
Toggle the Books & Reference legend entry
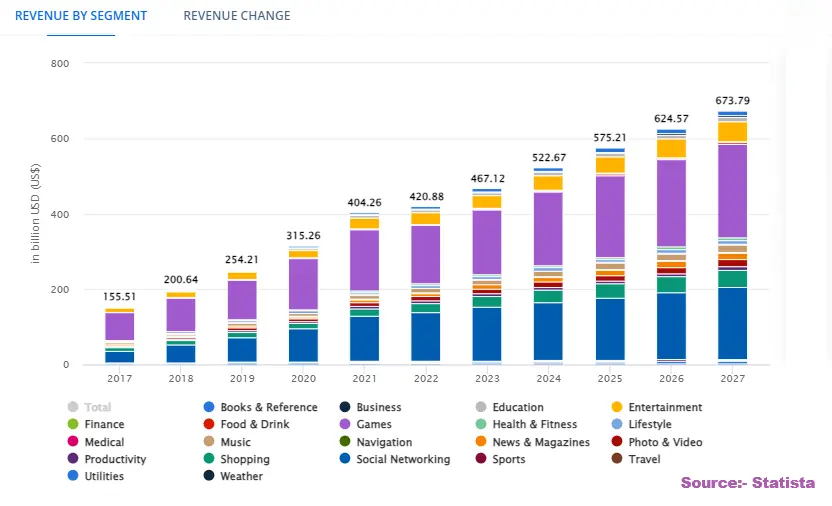tap(261, 407)
